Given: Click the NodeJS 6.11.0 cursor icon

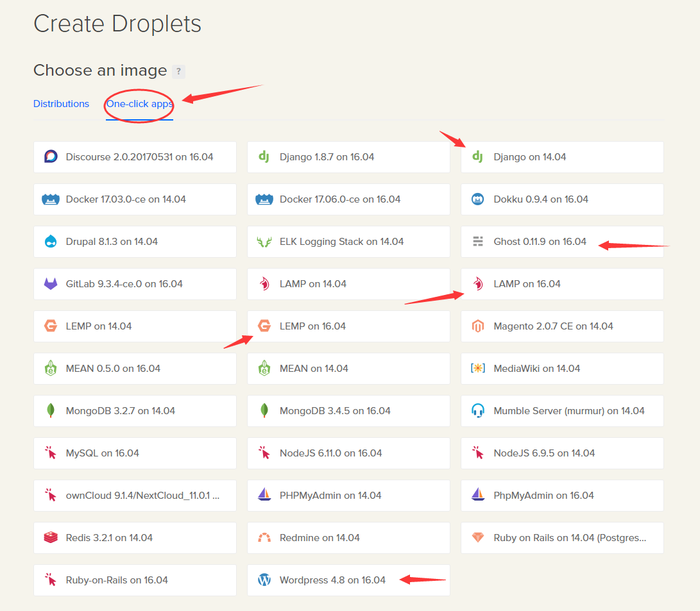Looking at the screenshot, I should tap(264, 453).
